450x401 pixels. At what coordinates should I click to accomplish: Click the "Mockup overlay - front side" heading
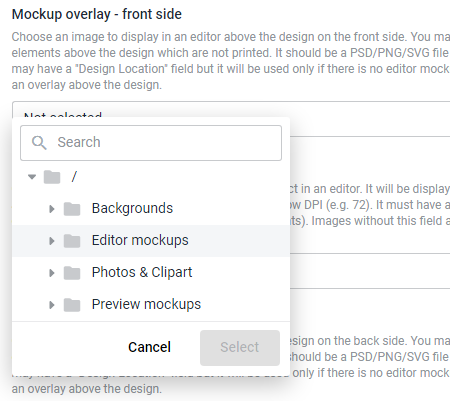[97, 14]
